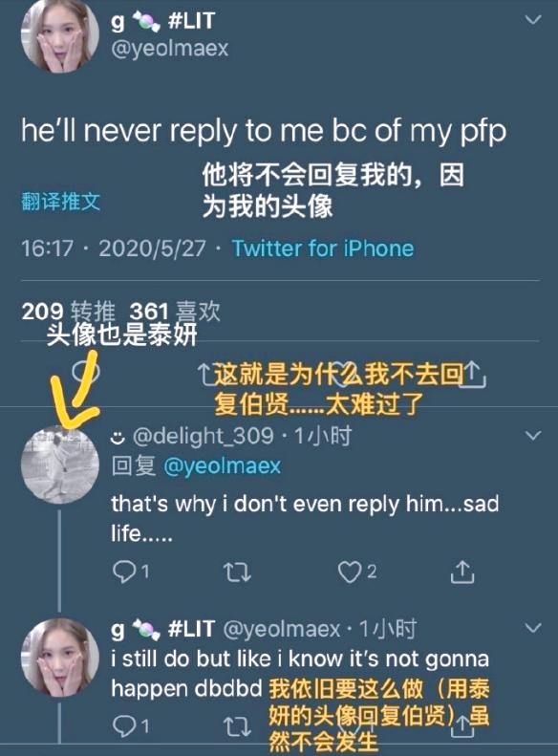Screen dimensions: 558x756
Task: Click the 翻译推文 translate tweet link
Action: coord(61,201)
